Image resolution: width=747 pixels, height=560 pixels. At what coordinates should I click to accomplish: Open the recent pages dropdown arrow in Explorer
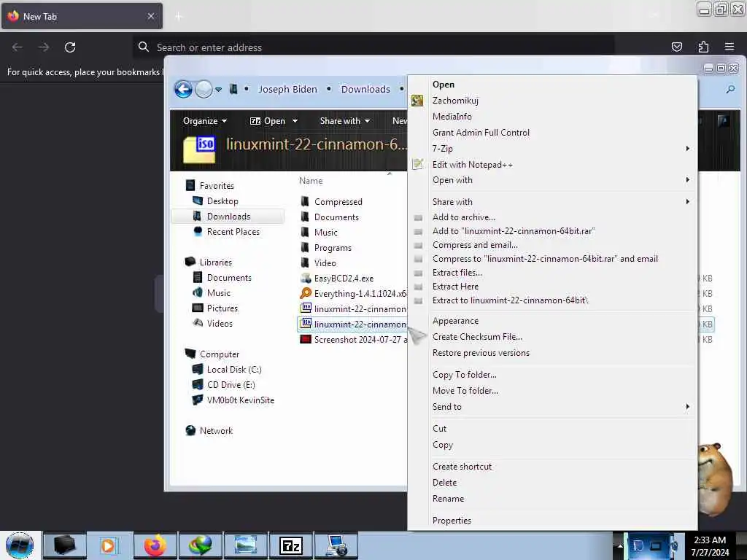pyautogui.click(x=218, y=90)
